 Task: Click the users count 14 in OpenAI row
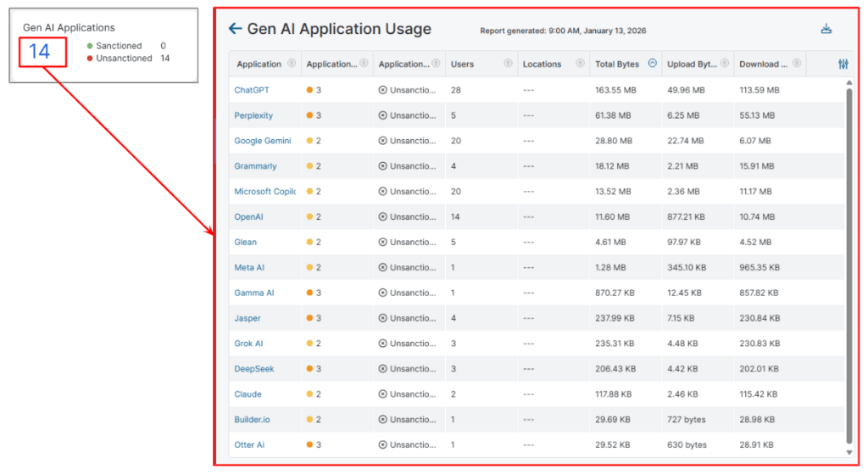point(455,216)
